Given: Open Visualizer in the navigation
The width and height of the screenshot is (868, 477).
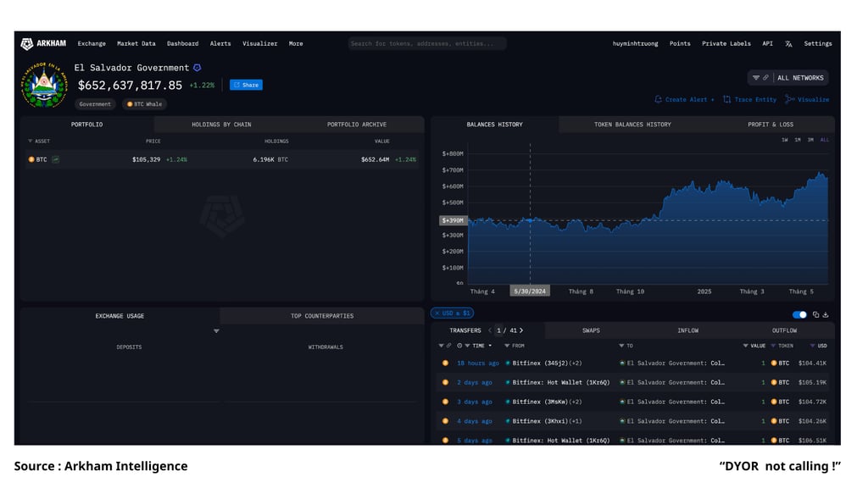Looking at the screenshot, I should (259, 44).
